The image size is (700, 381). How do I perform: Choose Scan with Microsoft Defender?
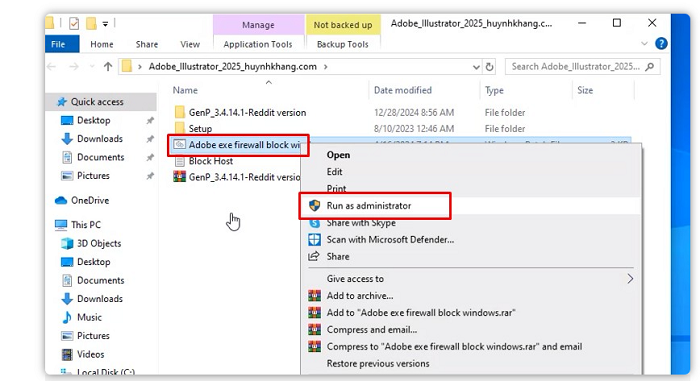pos(390,240)
